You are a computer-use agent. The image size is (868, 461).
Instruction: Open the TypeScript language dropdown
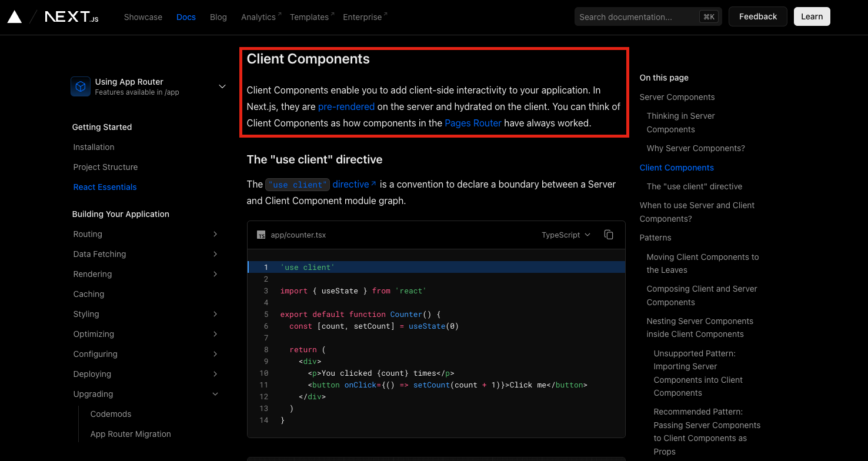click(x=565, y=235)
